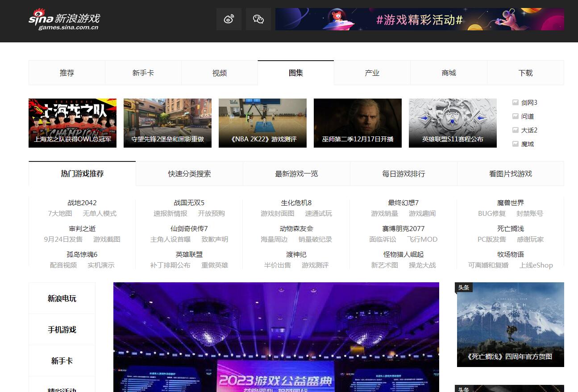Open the WeChat icon in header

click(258, 19)
